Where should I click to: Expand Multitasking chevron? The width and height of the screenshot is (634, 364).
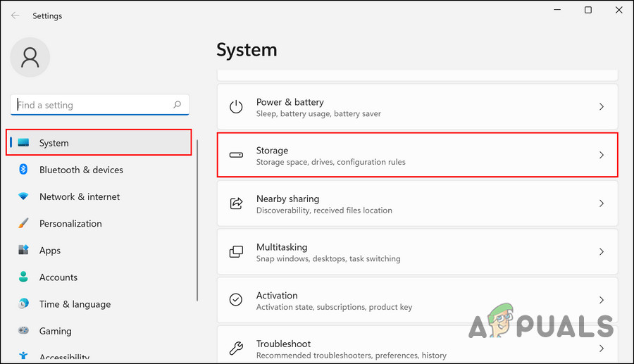tap(602, 251)
